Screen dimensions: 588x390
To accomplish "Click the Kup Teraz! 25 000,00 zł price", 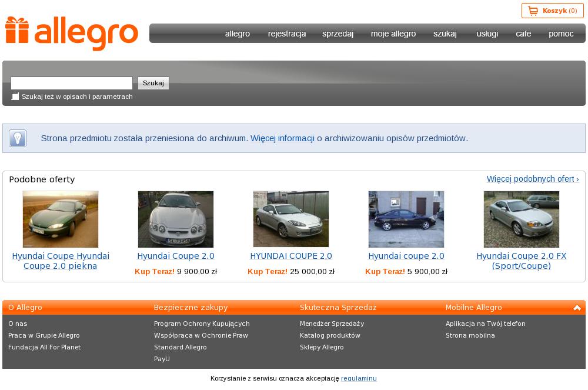I will [291, 272].
